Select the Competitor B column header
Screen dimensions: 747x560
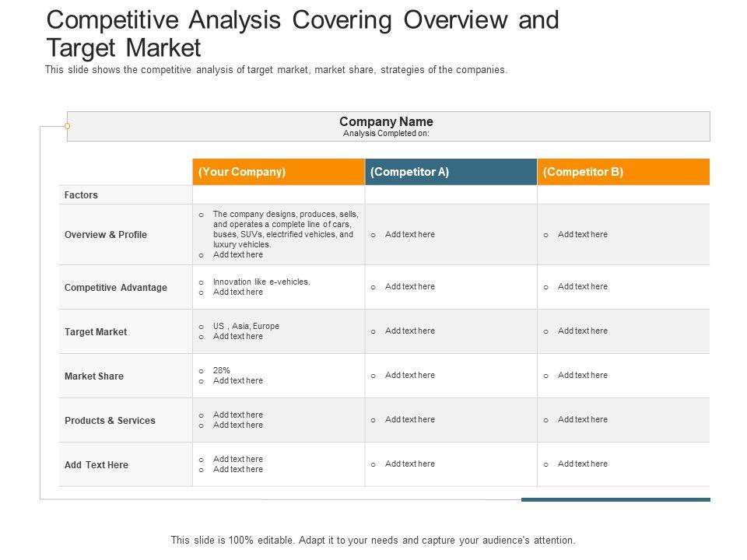(x=623, y=172)
